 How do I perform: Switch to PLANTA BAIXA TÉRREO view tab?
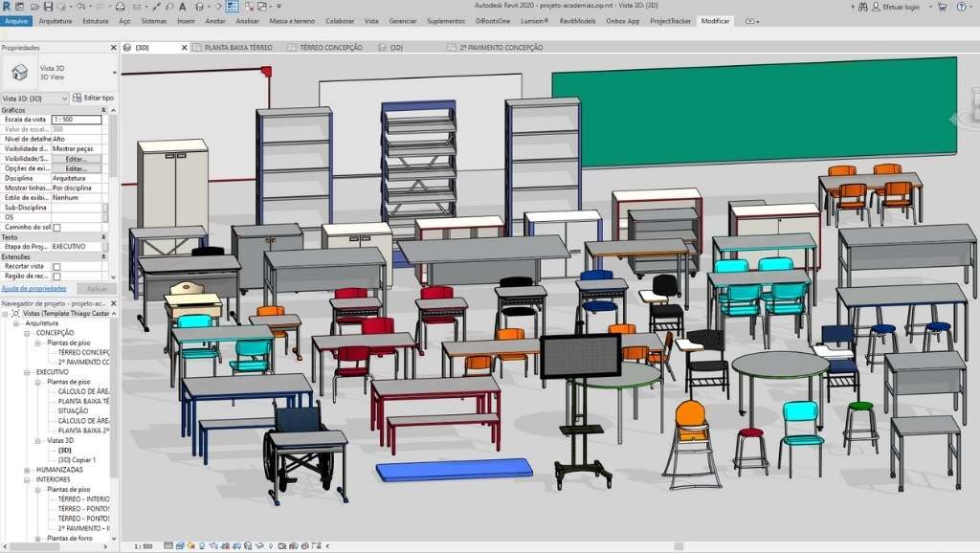(238, 47)
